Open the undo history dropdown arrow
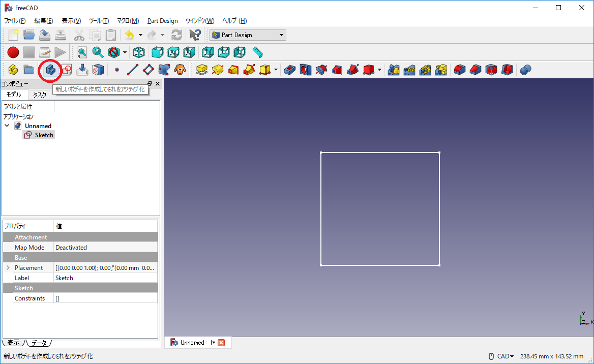 (140, 35)
